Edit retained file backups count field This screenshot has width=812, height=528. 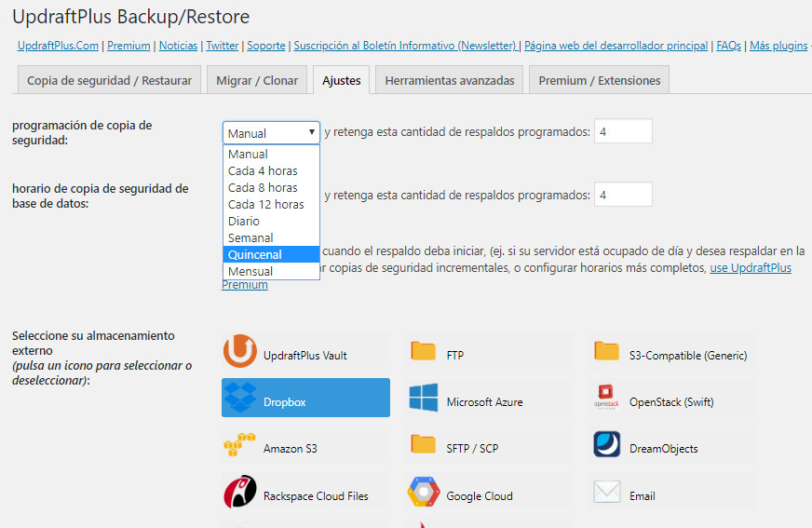point(623,131)
